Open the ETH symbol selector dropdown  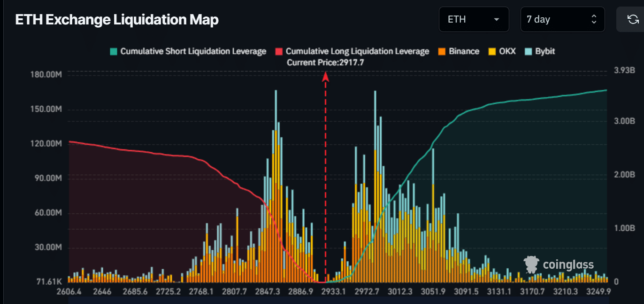pos(473,19)
